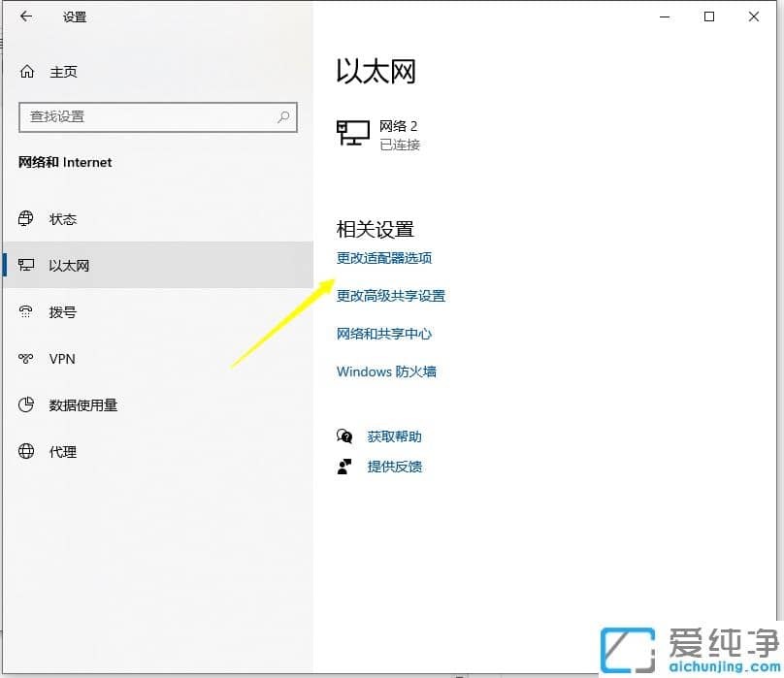Click the 获取帮助 speech bubble icon
The height and width of the screenshot is (678, 784).
(345, 436)
